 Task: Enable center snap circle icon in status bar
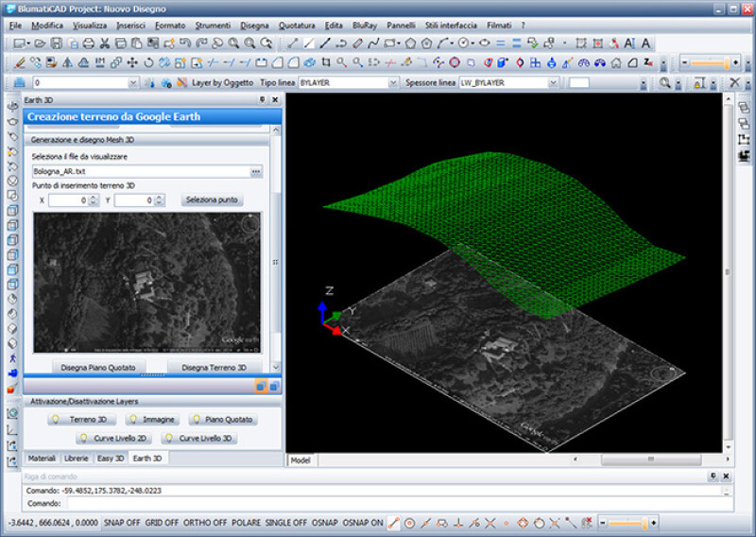coord(410,523)
